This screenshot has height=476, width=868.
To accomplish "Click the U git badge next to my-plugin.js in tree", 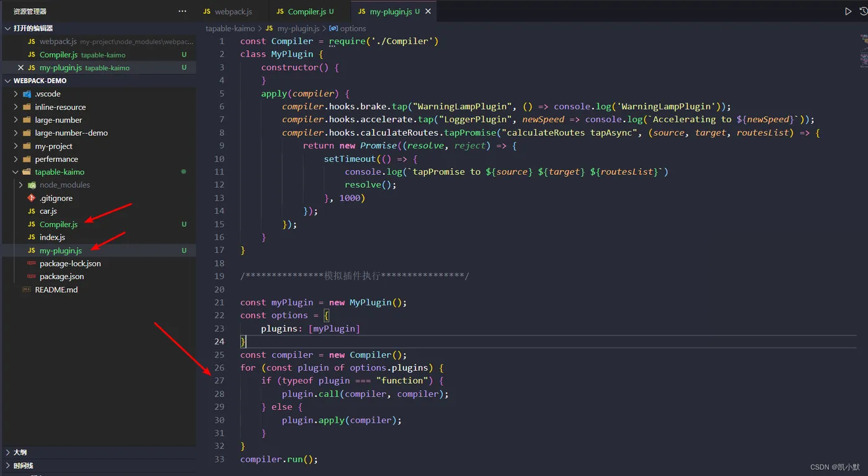I will pos(184,250).
